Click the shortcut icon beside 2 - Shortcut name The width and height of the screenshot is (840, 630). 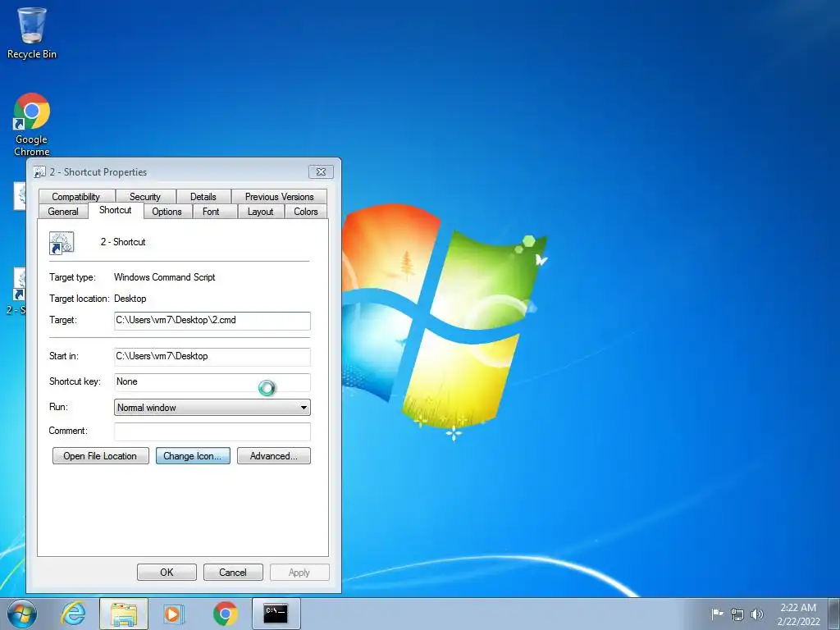point(62,243)
